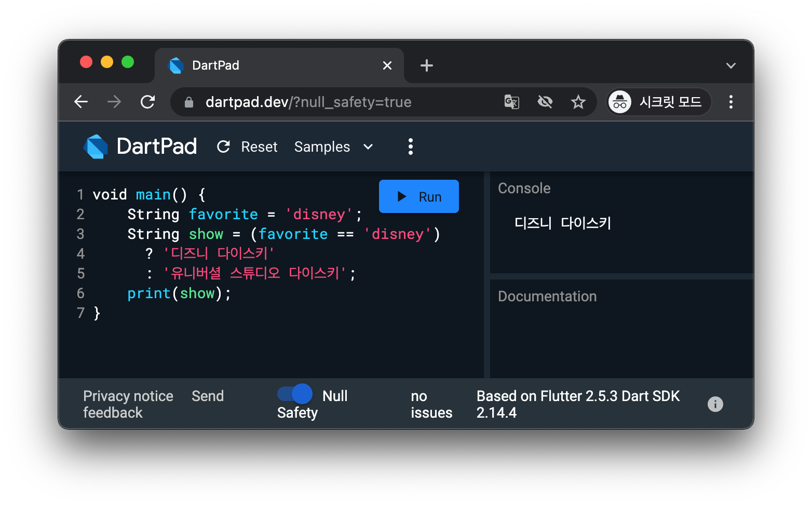812x506 pixels.
Task: Click the '유니버셜 스튜디오 다이스키' string
Action: (x=254, y=273)
